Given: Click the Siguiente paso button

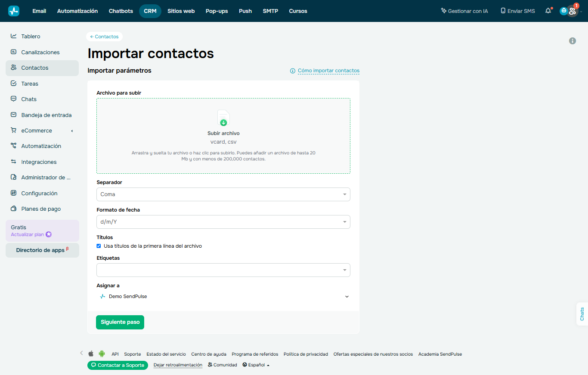Looking at the screenshot, I should point(120,322).
